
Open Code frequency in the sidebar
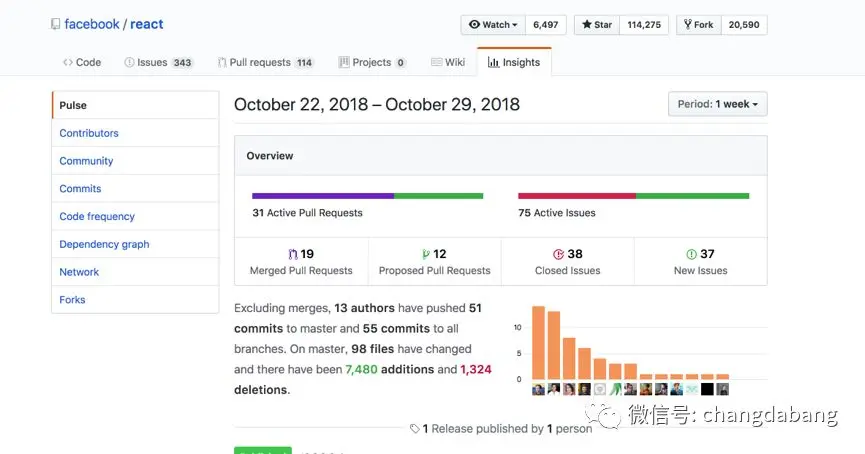coord(135,216)
